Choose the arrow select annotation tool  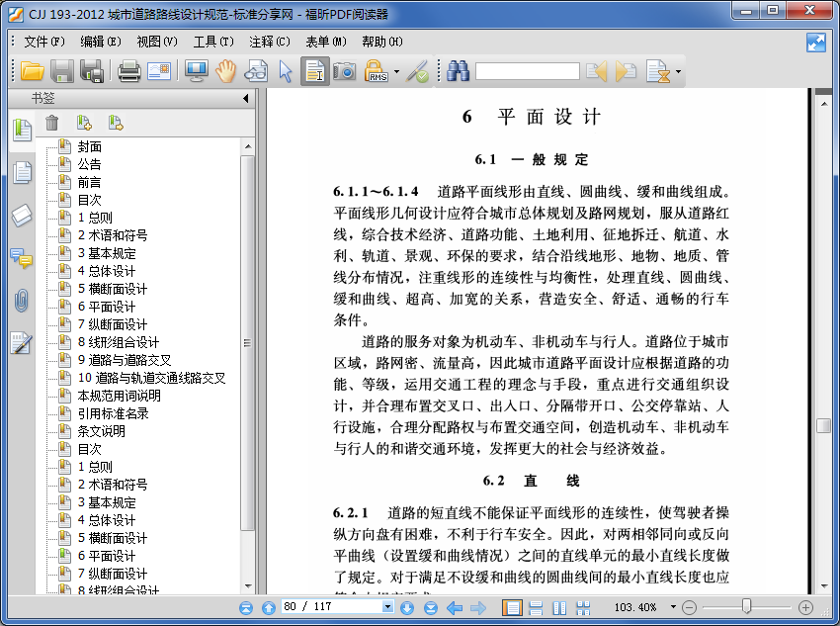tap(286, 71)
